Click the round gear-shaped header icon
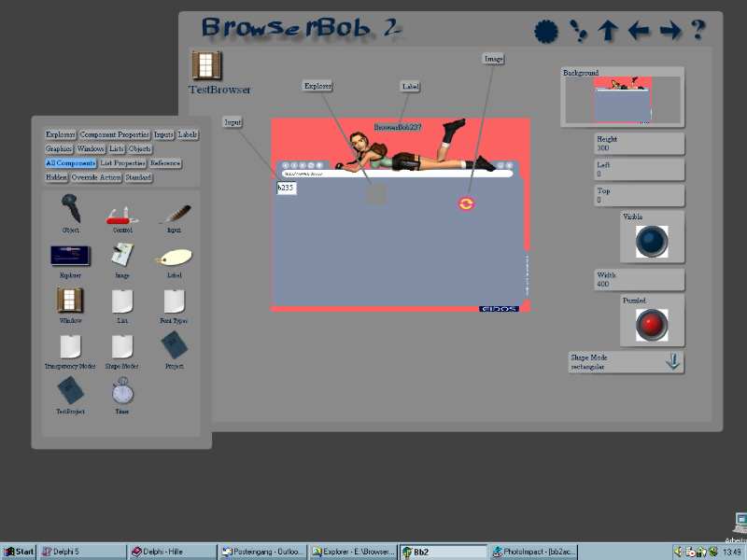Screen dimensions: 747x560 [x=546, y=32]
